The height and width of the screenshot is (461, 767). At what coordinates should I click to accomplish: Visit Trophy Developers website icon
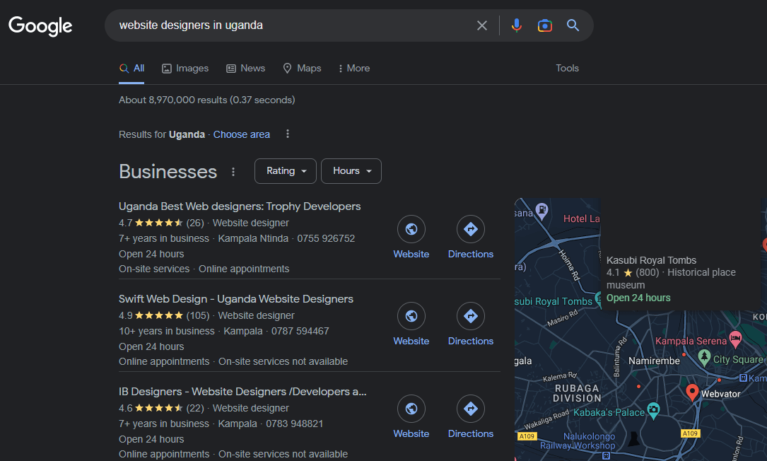pyautogui.click(x=411, y=229)
